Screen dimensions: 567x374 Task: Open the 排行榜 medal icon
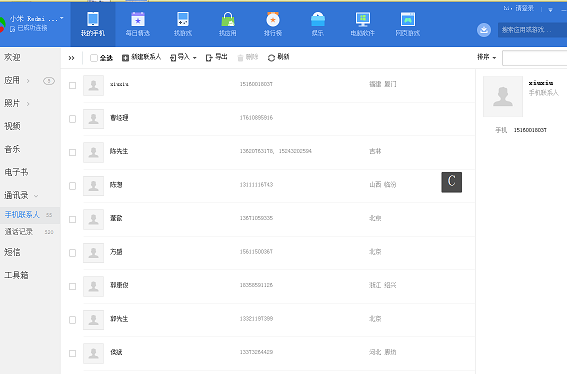coord(273,19)
